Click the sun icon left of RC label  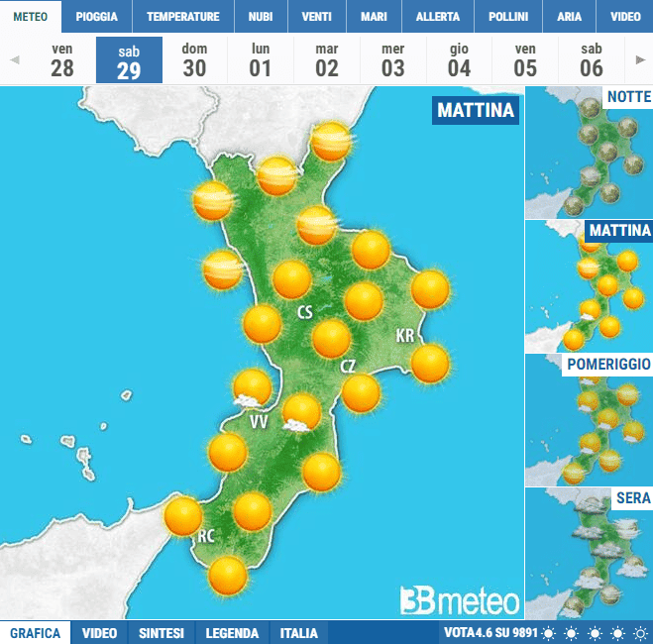tap(183, 516)
